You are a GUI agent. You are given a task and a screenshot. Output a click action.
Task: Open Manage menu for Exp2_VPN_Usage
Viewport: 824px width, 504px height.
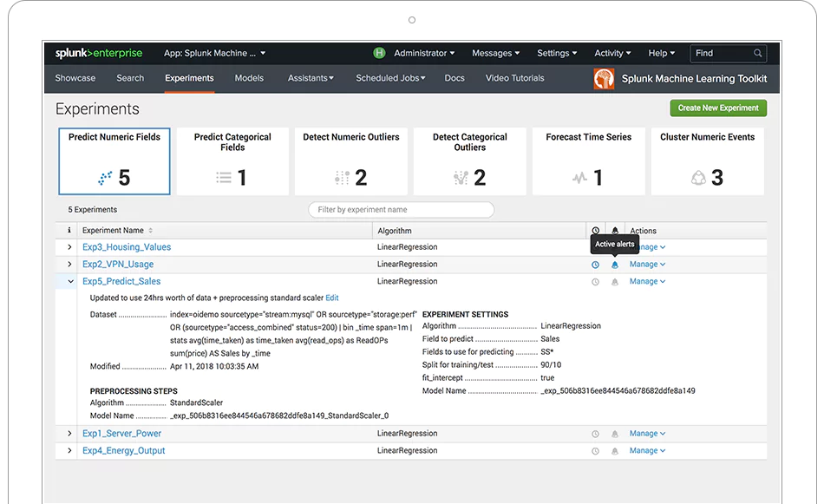[647, 265]
